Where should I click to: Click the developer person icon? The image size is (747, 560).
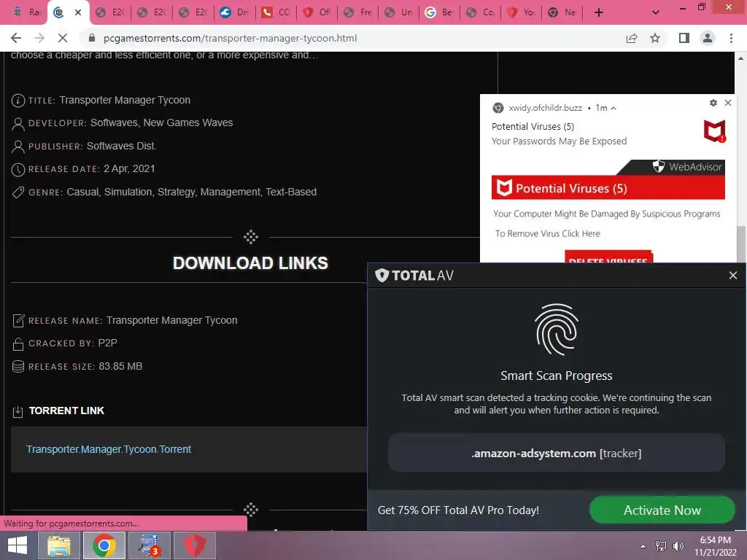(x=18, y=123)
